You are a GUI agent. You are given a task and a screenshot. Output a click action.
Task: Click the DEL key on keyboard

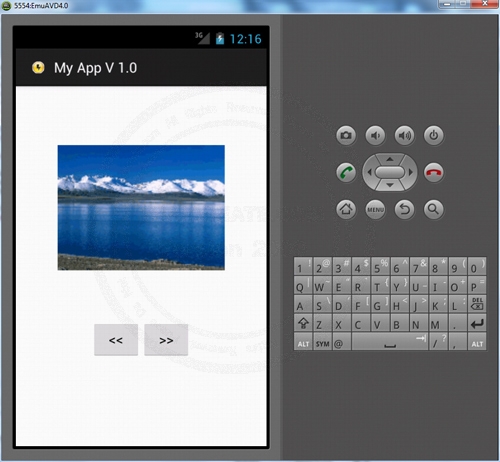[x=477, y=304]
